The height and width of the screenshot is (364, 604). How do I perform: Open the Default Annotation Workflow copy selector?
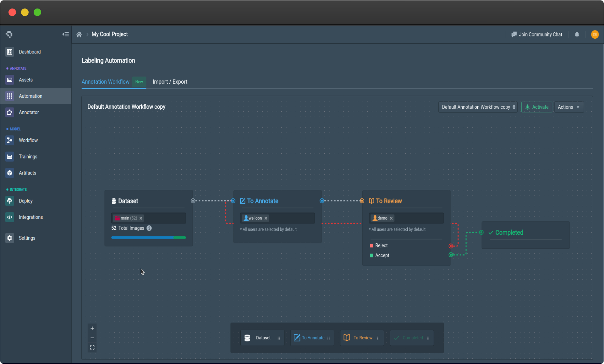(x=477, y=107)
